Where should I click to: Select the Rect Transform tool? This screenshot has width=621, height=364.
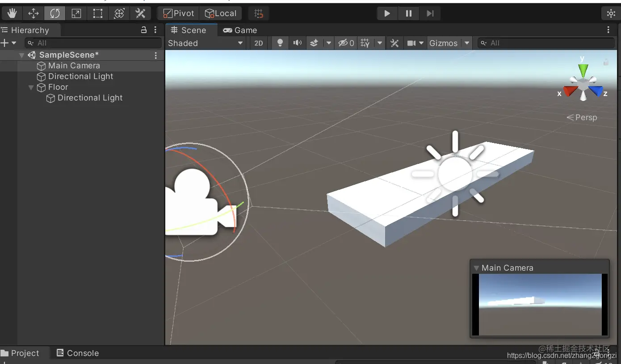click(97, 13)
